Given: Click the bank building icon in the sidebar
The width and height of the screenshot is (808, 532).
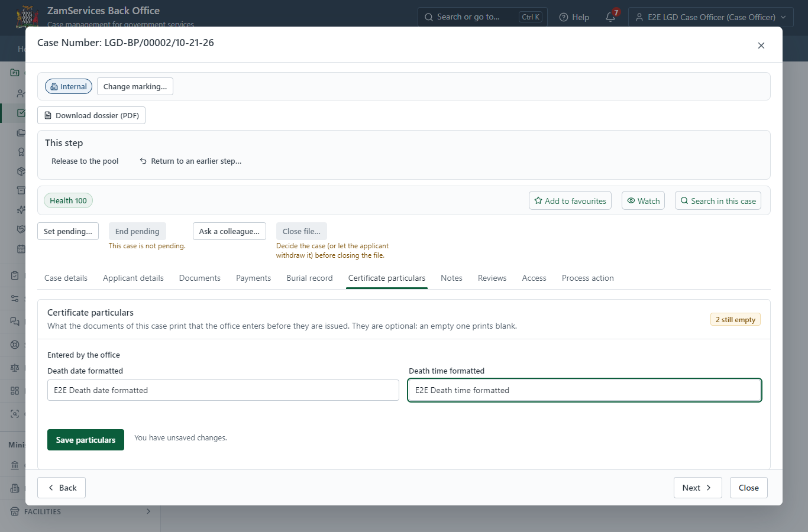Looking at the screenshot, I should (x=15, y=465).
